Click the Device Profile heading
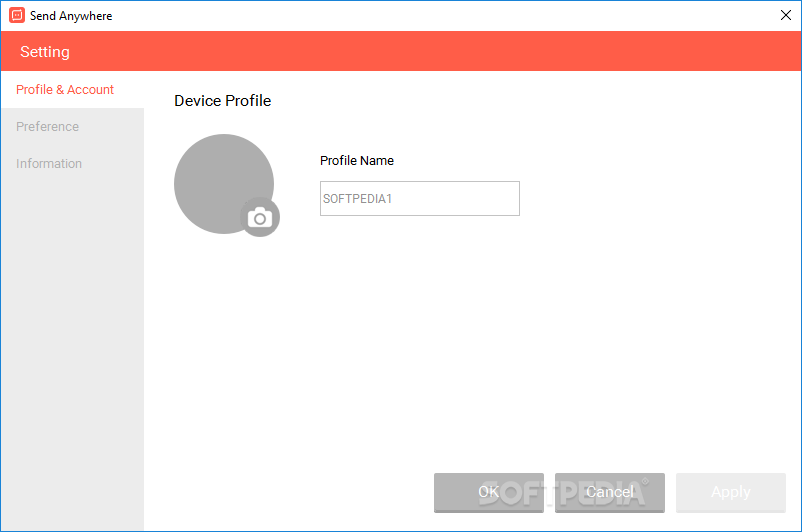 pos(222,101)
